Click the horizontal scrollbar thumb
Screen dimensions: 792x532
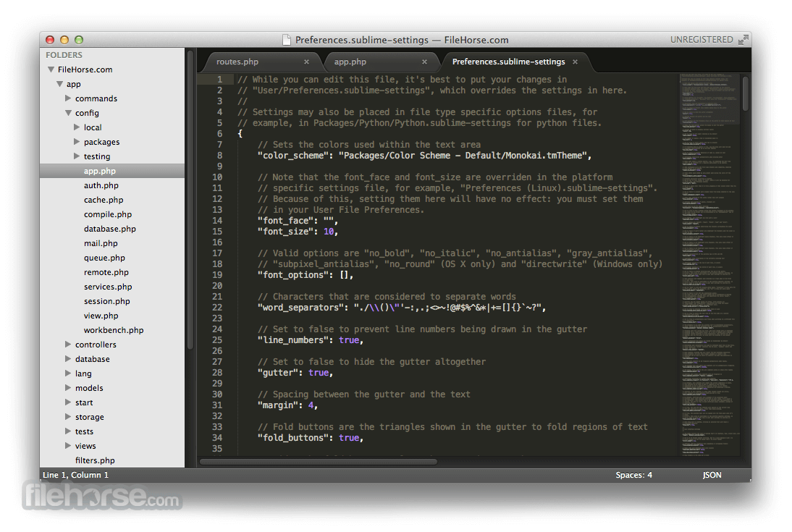[x=319, y=462]
